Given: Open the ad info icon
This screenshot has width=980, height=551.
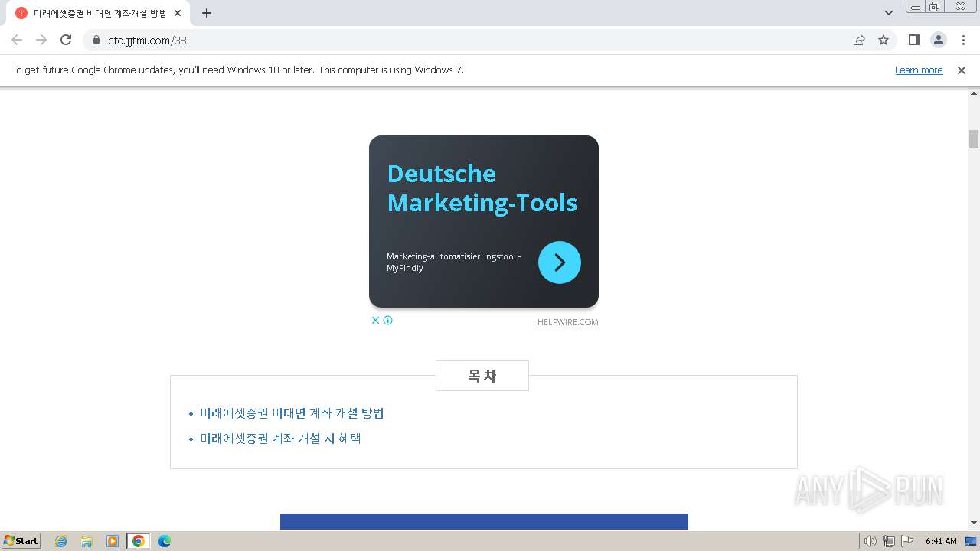Looking at the screenshot, I should [387, 320].
